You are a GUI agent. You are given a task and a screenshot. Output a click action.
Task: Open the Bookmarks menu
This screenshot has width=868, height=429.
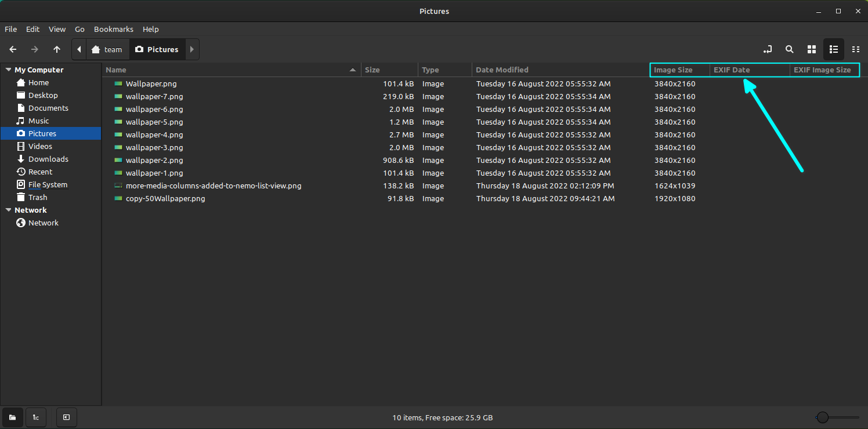click(x=113, y=29)
